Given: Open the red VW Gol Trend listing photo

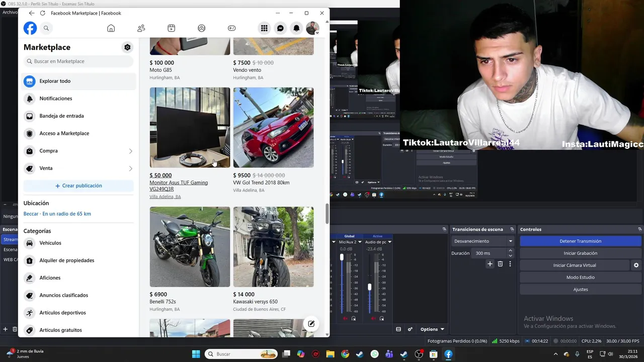Looking at the screenshot, I should 273,128.
